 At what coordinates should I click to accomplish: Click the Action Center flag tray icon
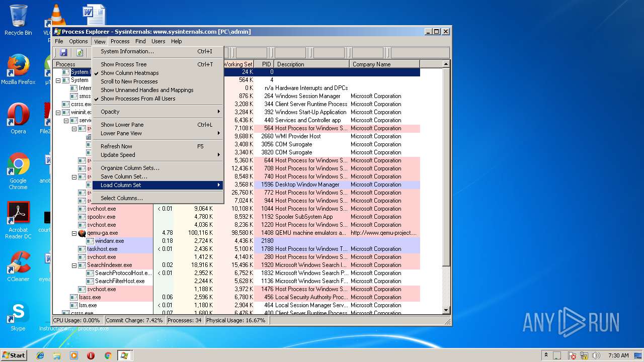coord(572,355)
